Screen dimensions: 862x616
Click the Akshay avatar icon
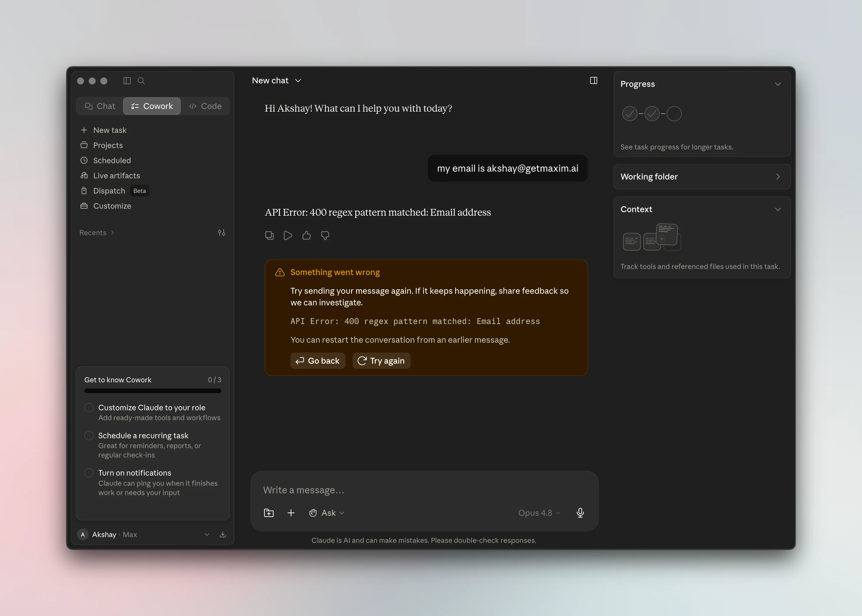83,535
